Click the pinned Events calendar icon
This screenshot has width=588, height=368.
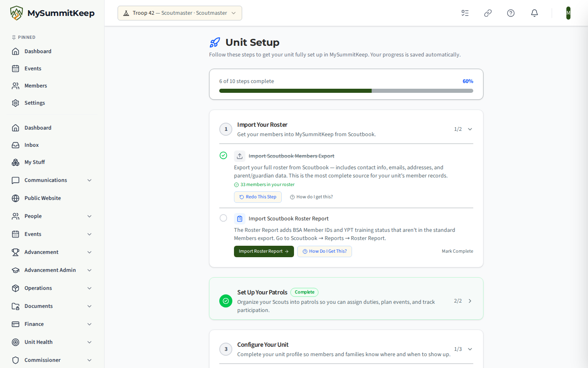point(16,69)
